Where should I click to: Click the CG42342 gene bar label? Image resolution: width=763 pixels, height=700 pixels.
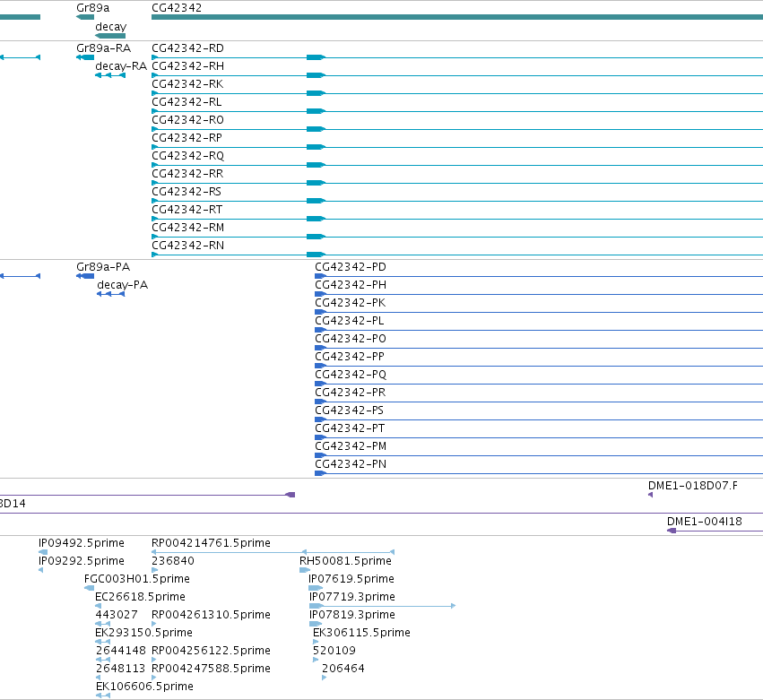(x=177, y=8)
